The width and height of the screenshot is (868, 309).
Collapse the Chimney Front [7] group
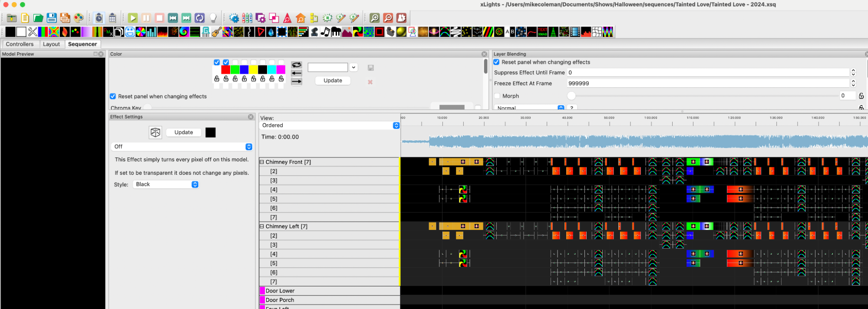[x=262, y=162]
